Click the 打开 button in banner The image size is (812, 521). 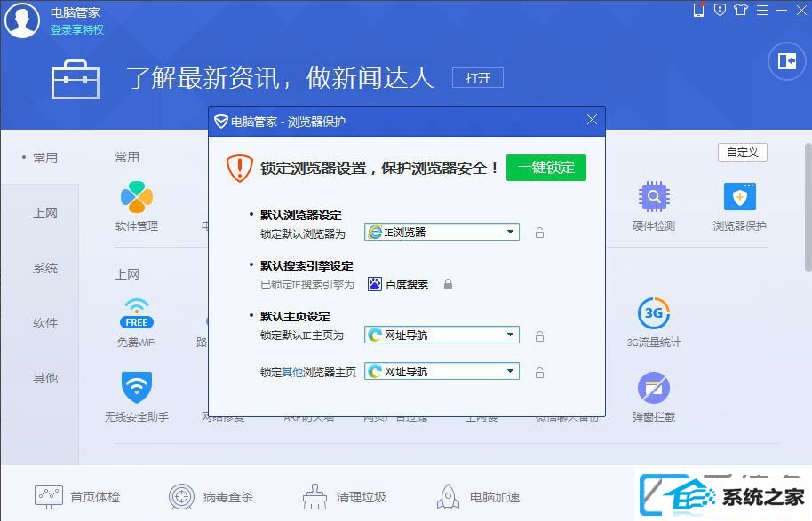(x=477, y=78)
